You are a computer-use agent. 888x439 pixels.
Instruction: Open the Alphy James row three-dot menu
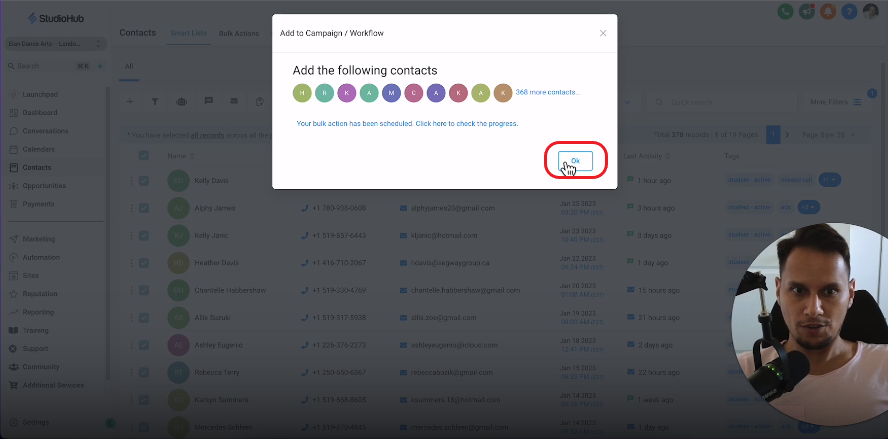point(131,208)
